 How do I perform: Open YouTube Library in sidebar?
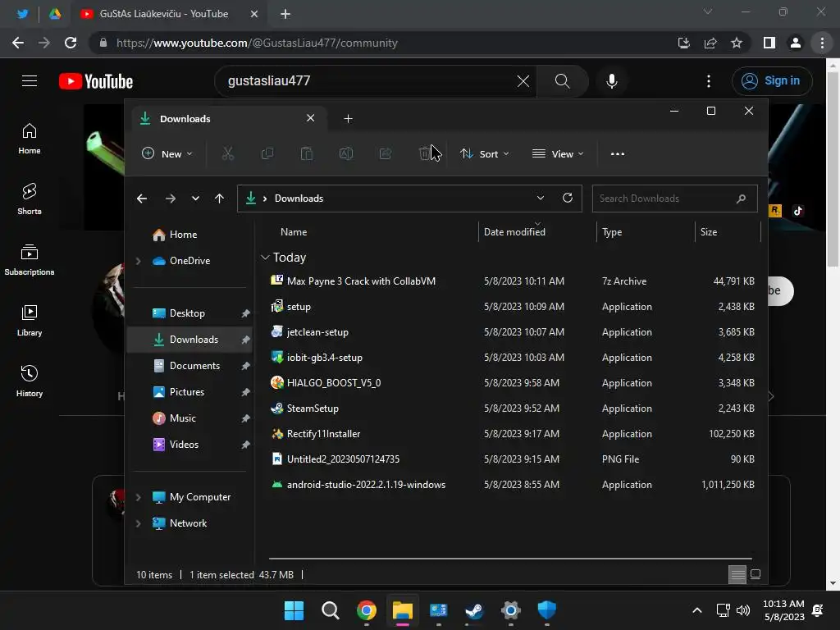pyautogui.click(x=30, y=321)
